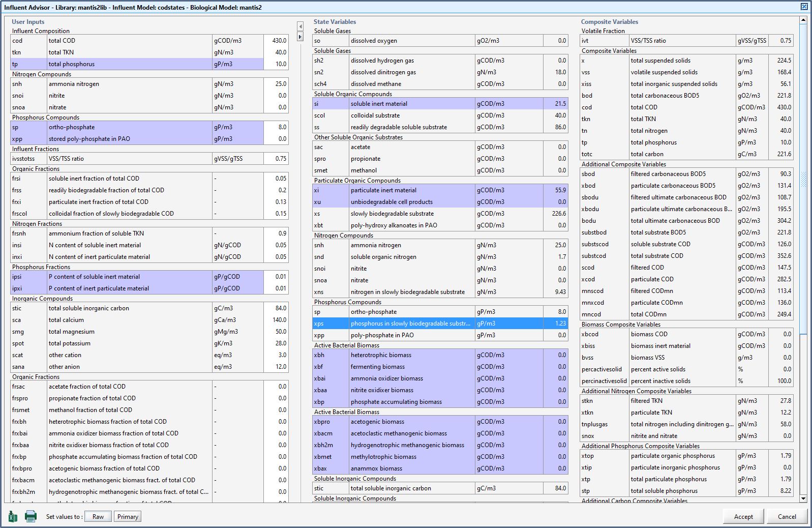Edit the ammonia nitrogen snh user input
The image size is (812, 528).
[x=276, y=84]
